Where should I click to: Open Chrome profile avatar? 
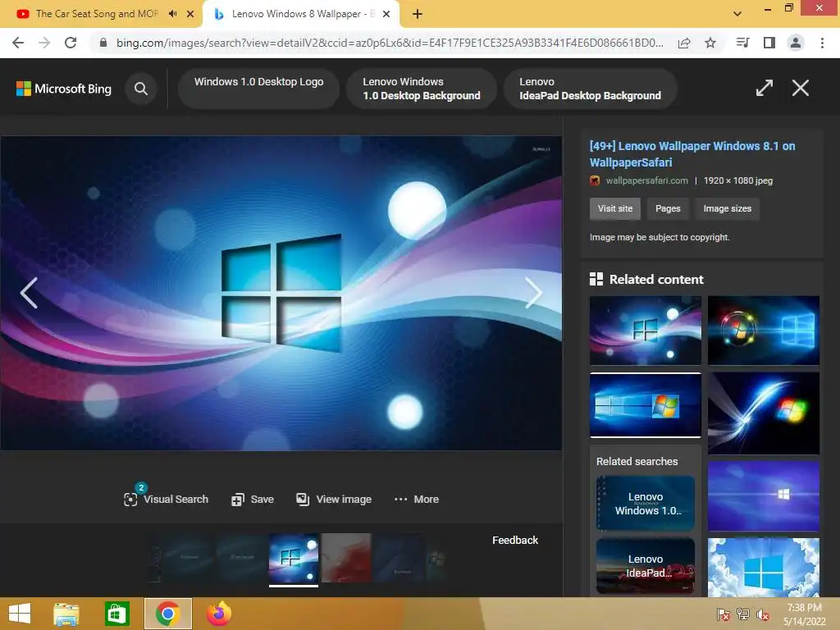[796, 43]
